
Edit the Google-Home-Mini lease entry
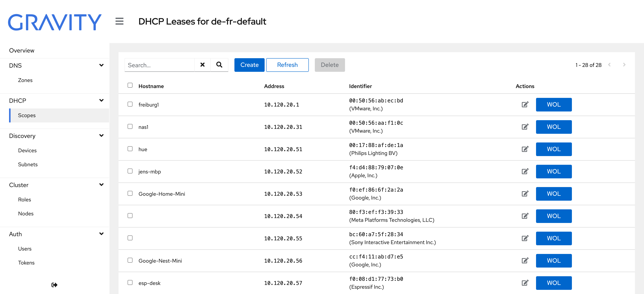click(525, 194)
